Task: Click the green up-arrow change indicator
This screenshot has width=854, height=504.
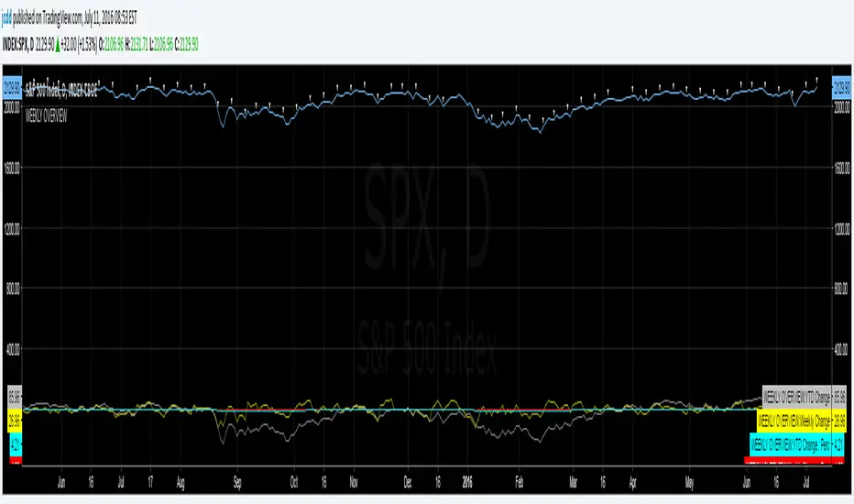Action: 58,45
